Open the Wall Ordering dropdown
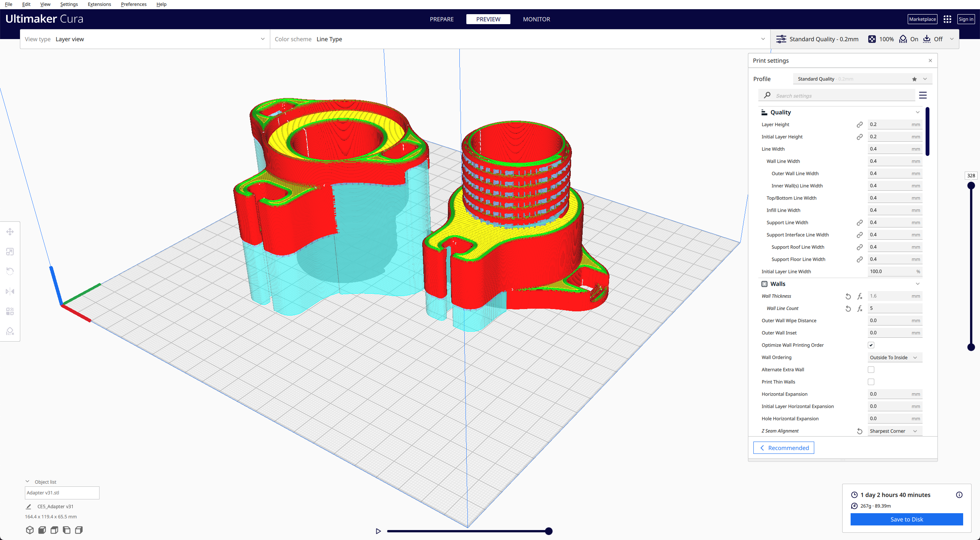Viewport: 980px width, 540px height. [894, 357]
